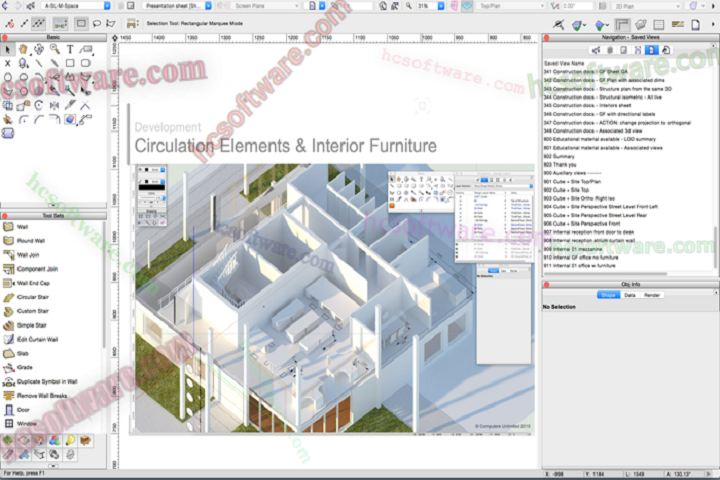This screenshot has width=720, height=480.
Task: Select the Zoom magnifier tool
Action: 54,49
